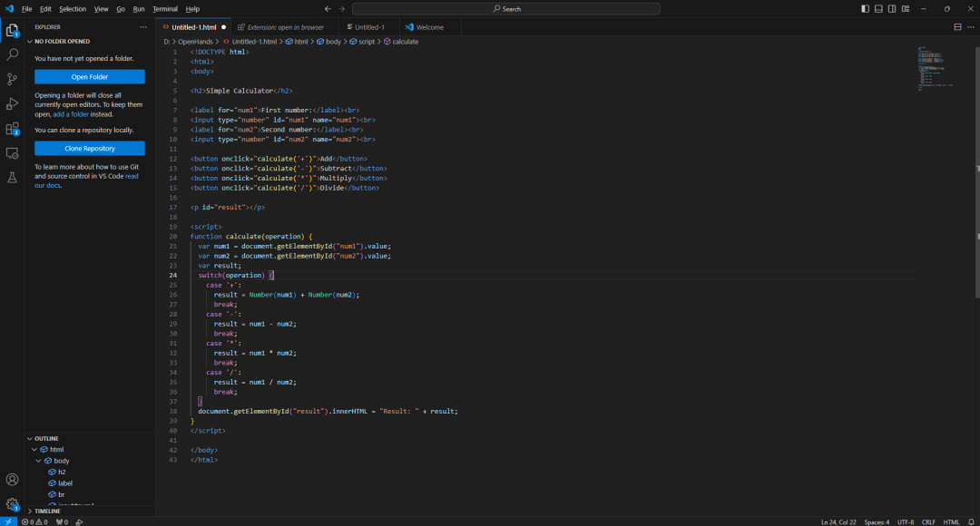Toggle the primary side bar visibility

[865, 9]
